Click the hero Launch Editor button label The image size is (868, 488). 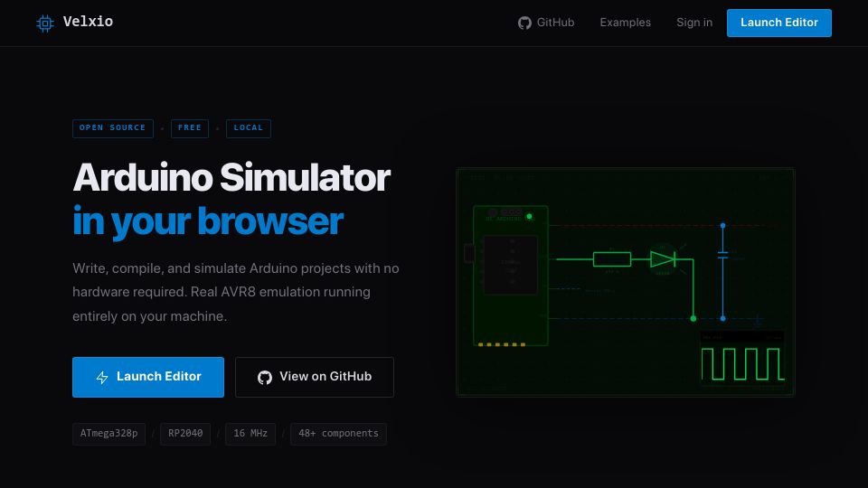[x=159, y=376]
